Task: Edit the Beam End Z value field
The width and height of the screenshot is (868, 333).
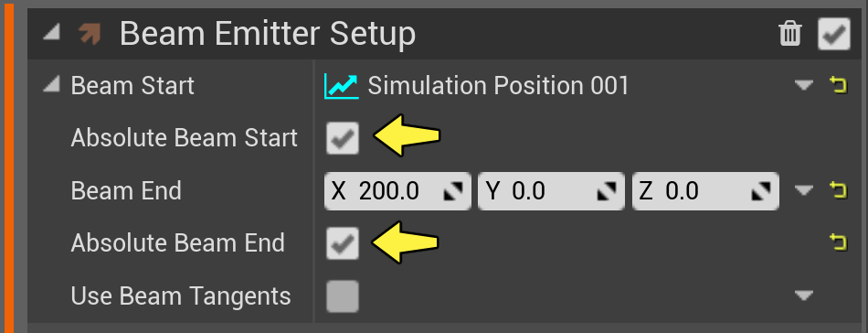Action: point(705,191)
